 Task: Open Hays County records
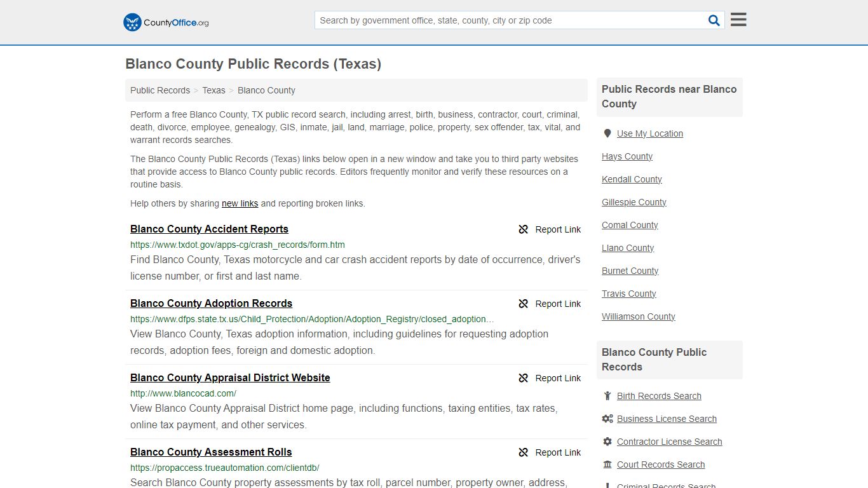coord(627,156)
